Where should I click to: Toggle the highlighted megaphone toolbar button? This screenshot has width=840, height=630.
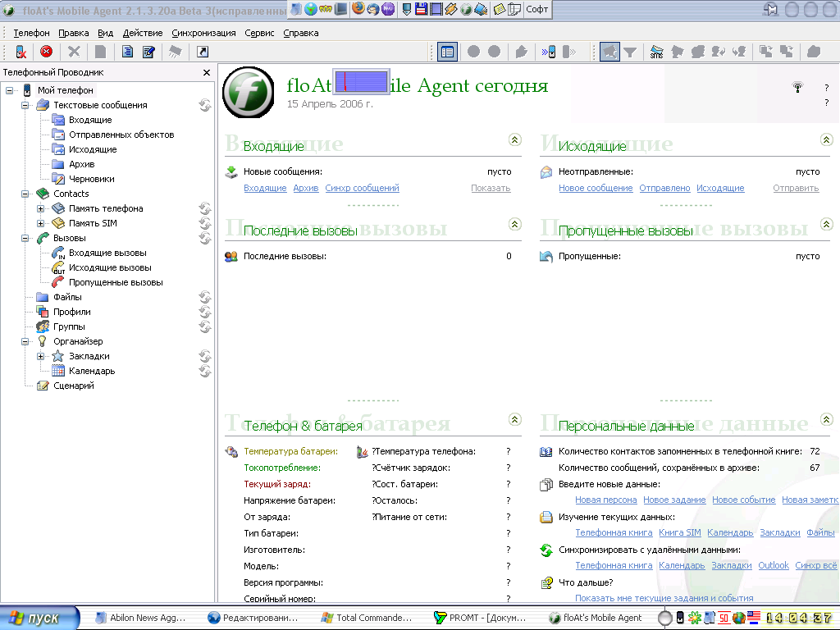click(x=609, y=52)
